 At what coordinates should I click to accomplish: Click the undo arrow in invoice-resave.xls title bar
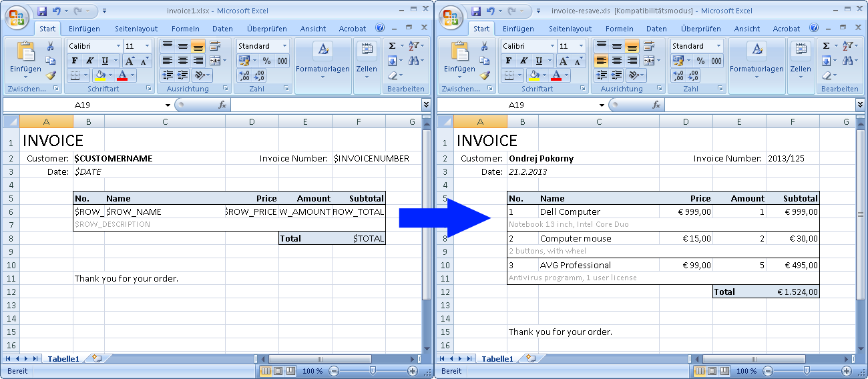point(491,11)
